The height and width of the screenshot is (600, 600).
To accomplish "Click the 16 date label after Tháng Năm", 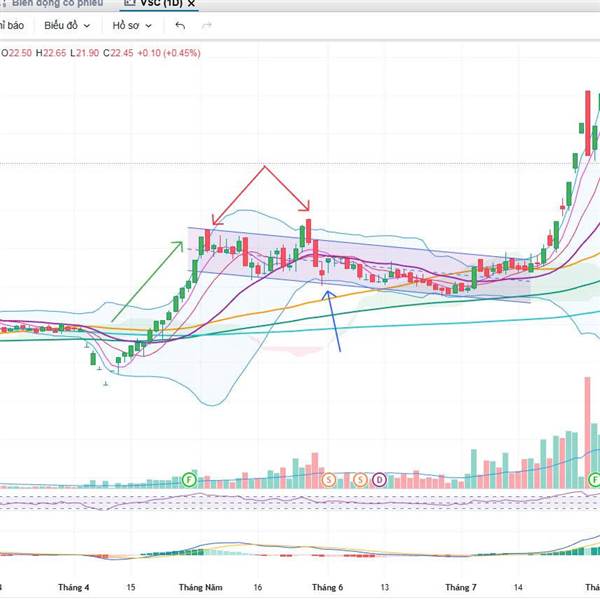I will pyautogui.click(x=258, y=587).
